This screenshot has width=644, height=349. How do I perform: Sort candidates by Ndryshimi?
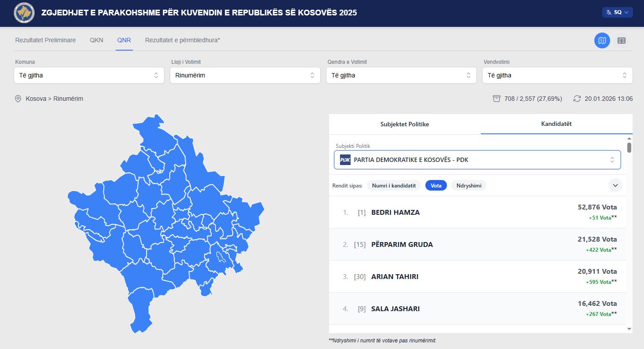[468, 186]
